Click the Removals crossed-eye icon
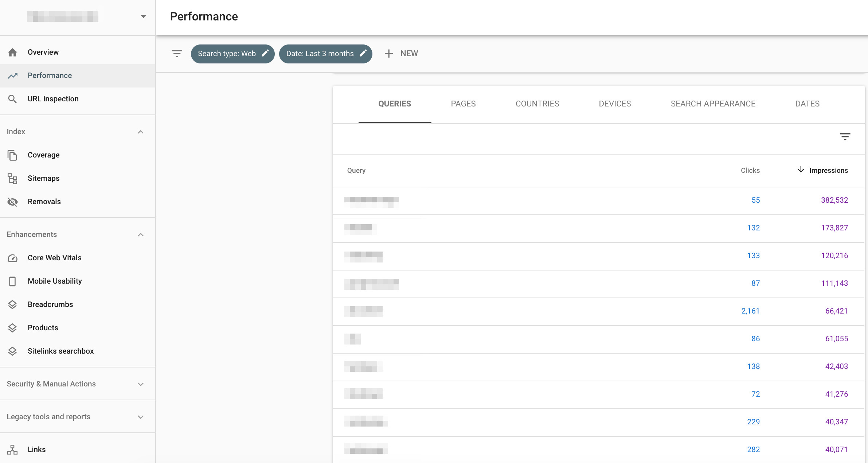The width and height of the screenshot is (868, 463). tap(12, 202)
